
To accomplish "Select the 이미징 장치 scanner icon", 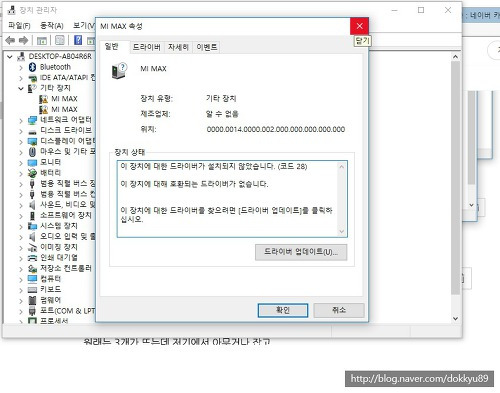I will [32, 247].
